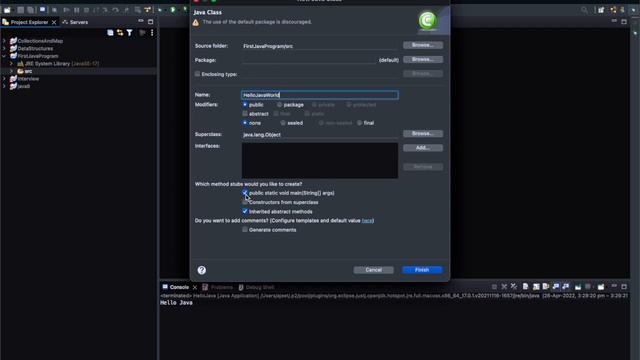The height and width of the screenshot is (360, 640).
Task: Select the sealed radio button
Action: (283, 123)
